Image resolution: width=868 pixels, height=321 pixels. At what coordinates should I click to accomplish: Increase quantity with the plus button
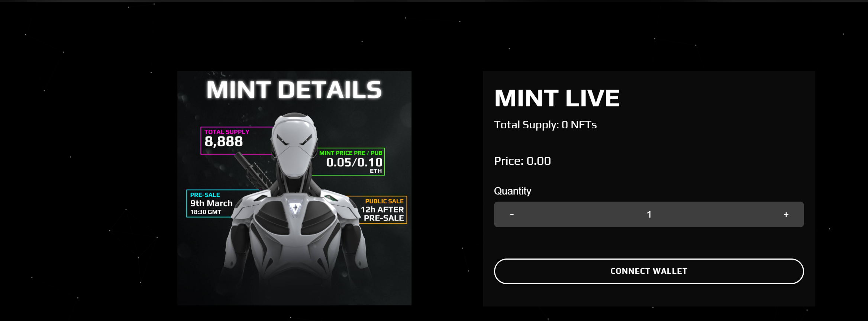pos(786,215)
